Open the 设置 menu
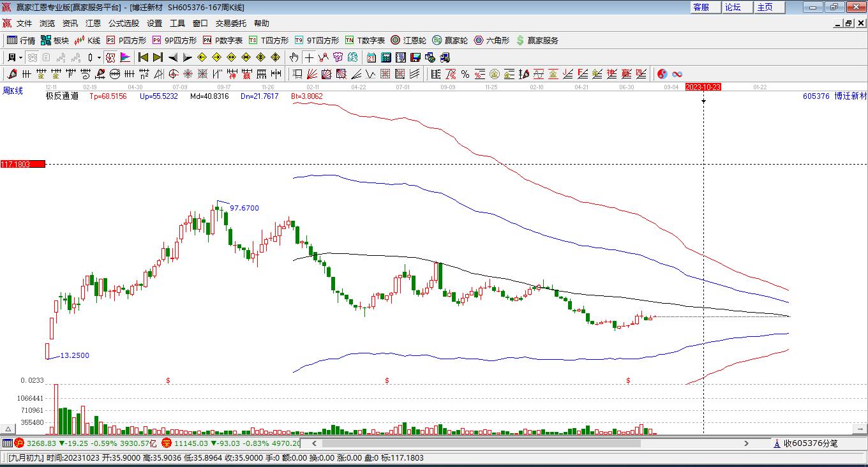This screenshot has height=467, width=868. click(154, 23)
